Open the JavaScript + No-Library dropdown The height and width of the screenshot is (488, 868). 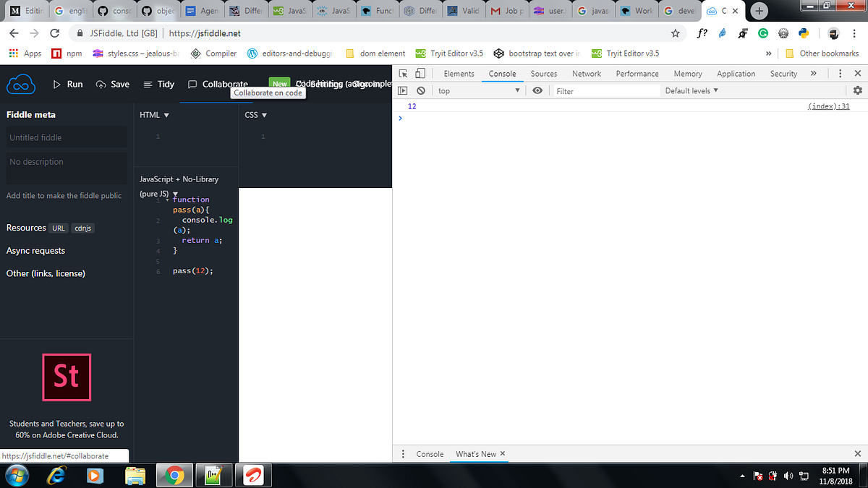pyautogui.click(x=179, y=186)
